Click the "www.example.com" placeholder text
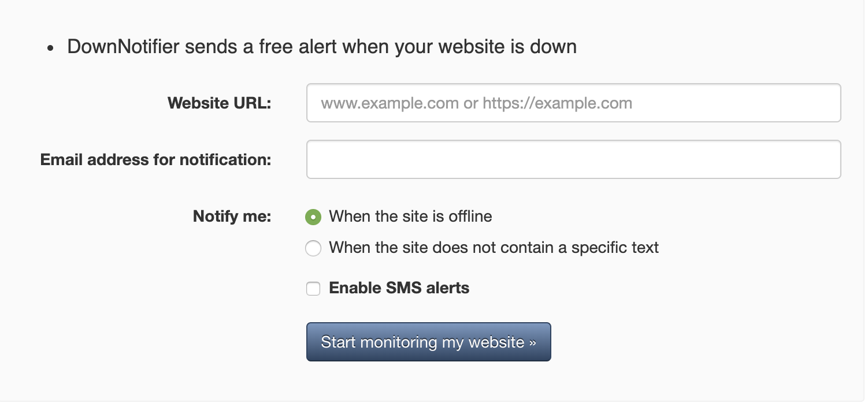 (390, 103)
